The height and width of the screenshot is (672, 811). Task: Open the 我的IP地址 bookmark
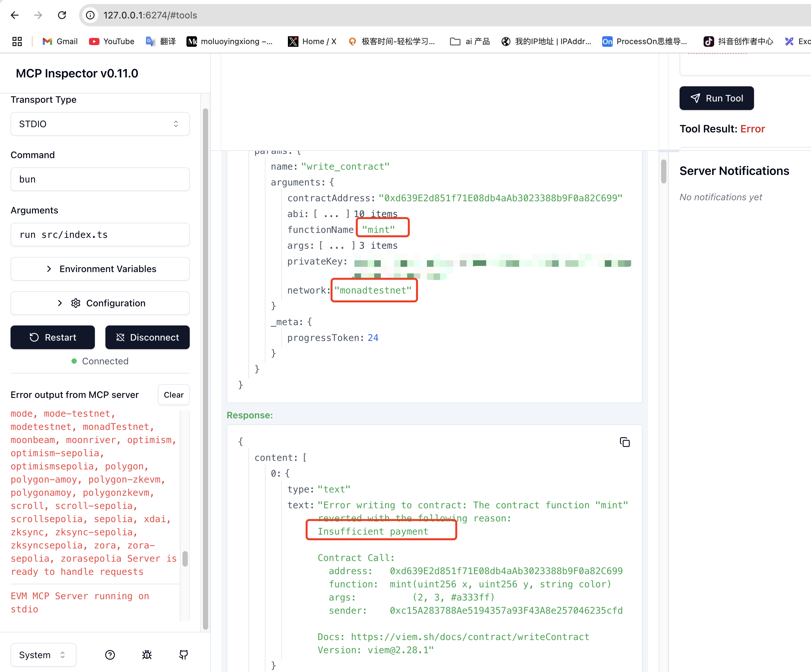click(546, 41)
